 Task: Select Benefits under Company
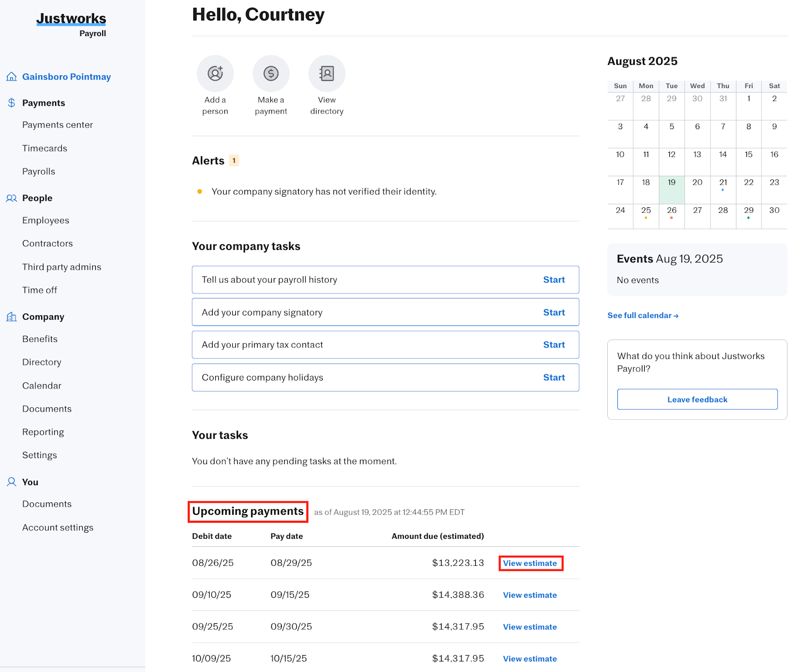pos(40,339)
